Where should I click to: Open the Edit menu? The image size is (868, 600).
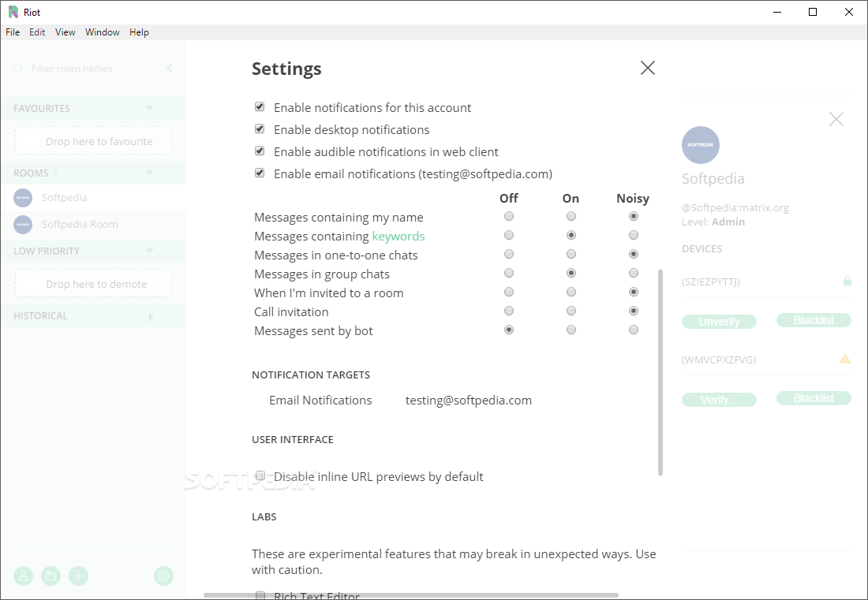pyautogui.click(x=37, y=32)
